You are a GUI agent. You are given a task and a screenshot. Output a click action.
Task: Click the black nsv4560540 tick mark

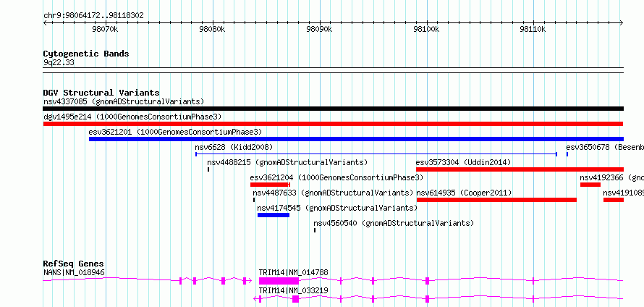point(315,230)
